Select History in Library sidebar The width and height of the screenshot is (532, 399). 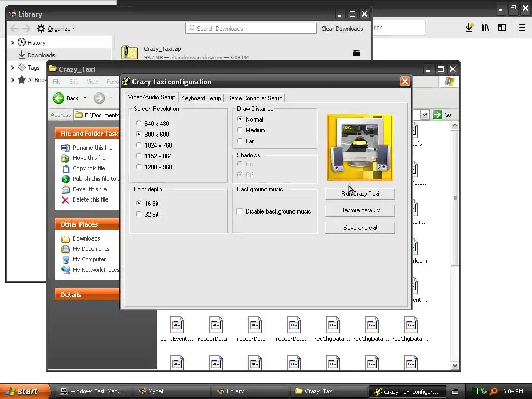click(x=36, y=43)
